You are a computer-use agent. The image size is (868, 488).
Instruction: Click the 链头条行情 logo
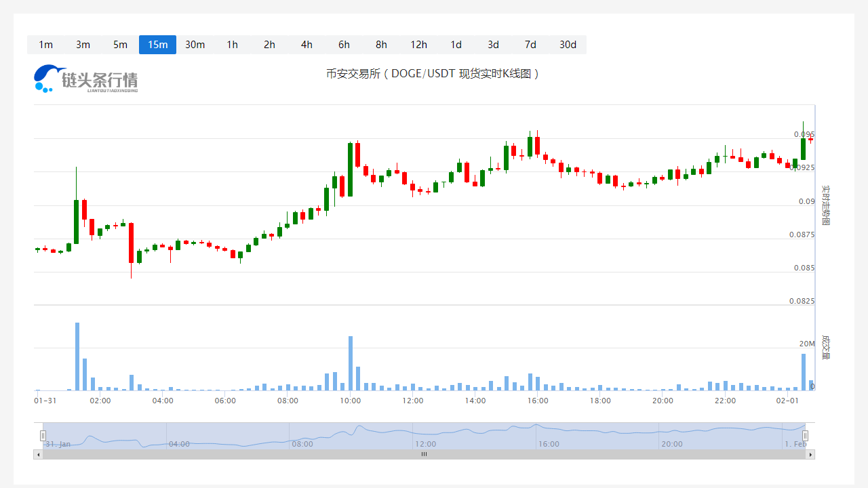click(86, 79)
